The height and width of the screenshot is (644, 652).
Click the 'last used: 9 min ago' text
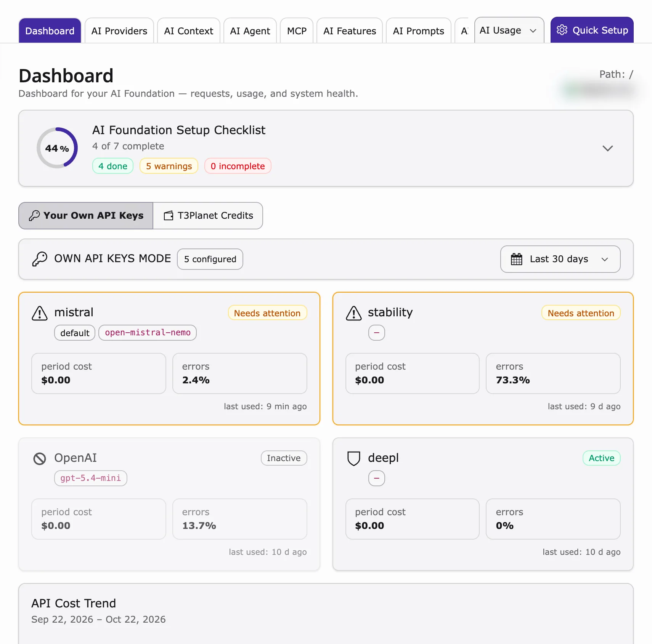[265, 406]
